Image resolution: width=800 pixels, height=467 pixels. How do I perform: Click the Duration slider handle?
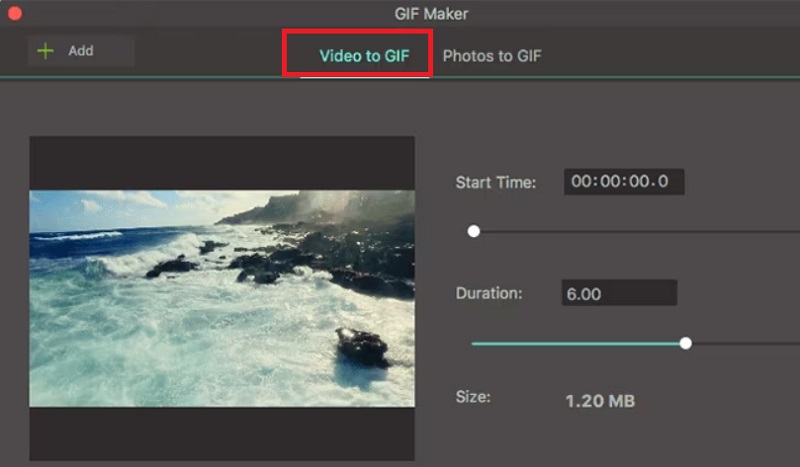(686, 343)
